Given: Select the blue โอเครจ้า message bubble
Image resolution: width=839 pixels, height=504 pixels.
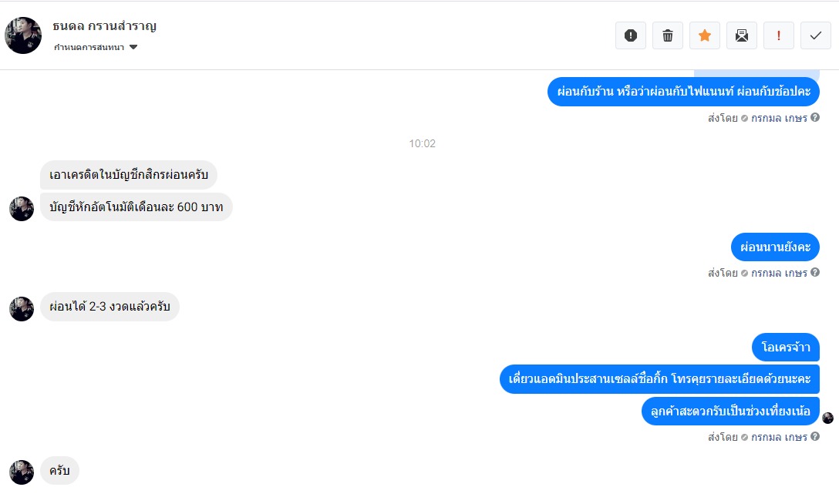Looking at the screenshot, I should [x=786, y=348].
